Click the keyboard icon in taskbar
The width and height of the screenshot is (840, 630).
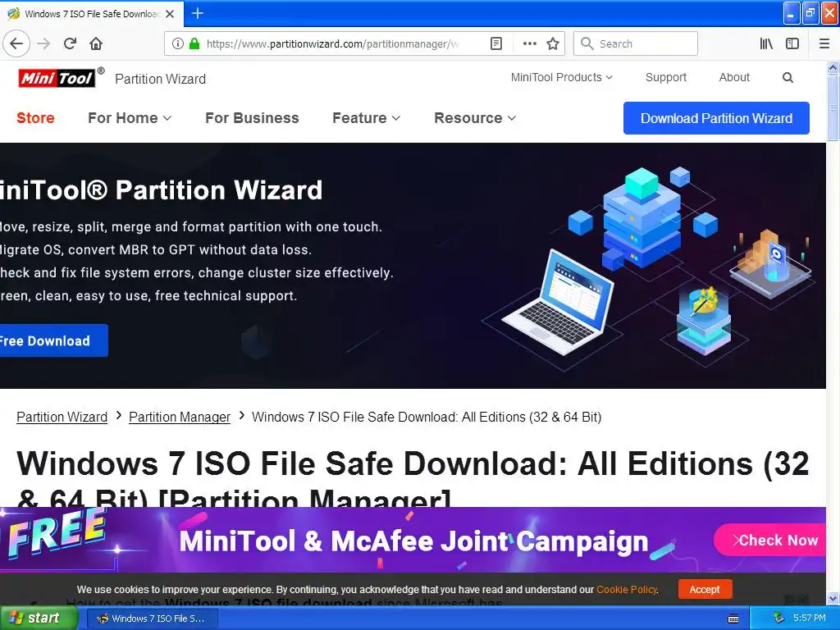[x=733, y=619]
